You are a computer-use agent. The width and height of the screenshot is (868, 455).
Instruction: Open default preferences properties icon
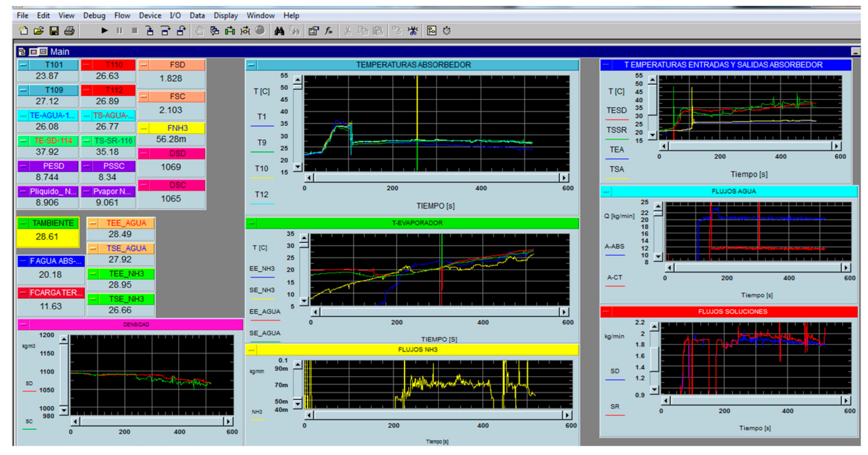pos(313,31)
